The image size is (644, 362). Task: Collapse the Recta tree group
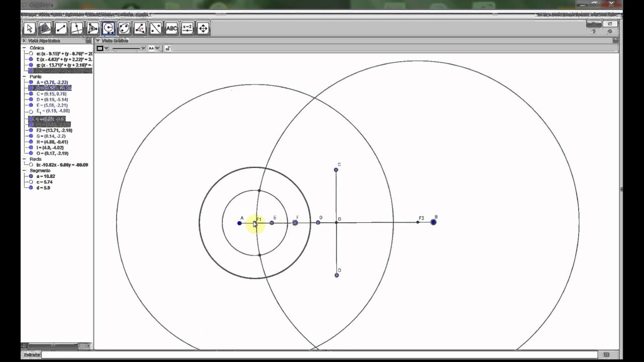click(x=25, y=159)
